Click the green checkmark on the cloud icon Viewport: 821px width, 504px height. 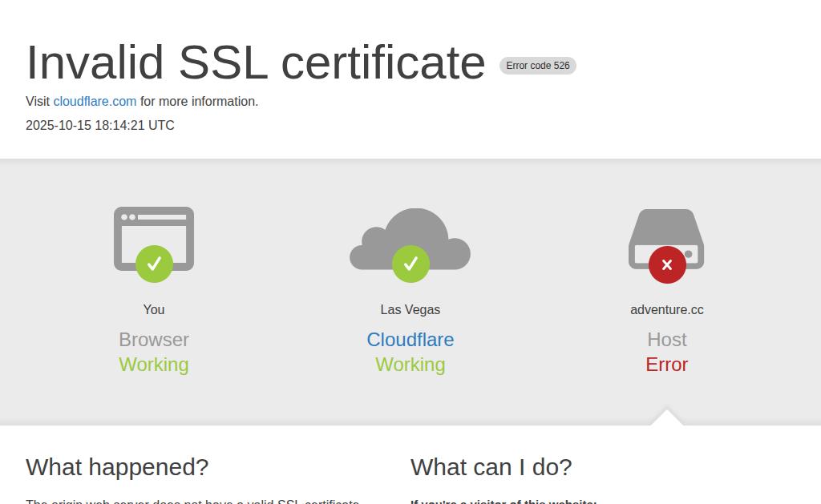tap(411, 264)
